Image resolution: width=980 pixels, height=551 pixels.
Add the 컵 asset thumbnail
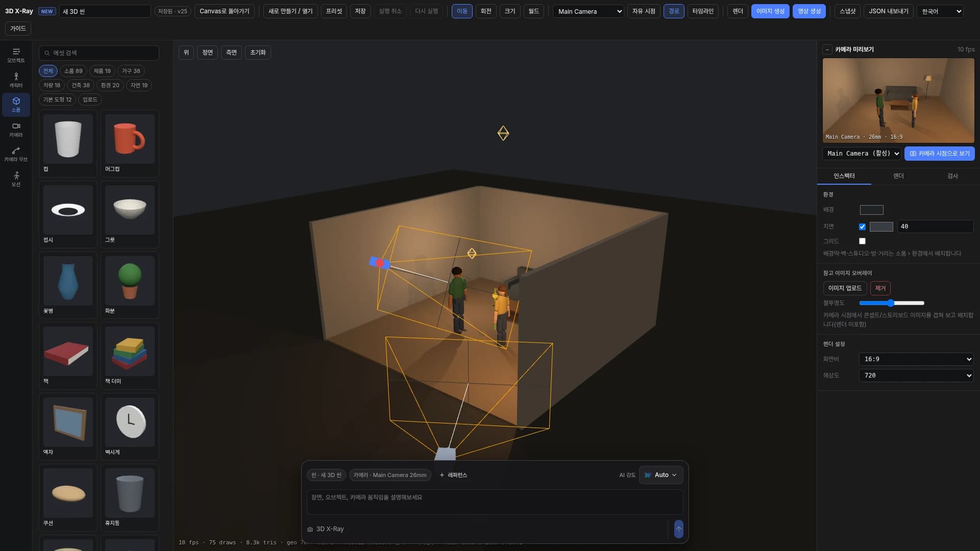(x=68, y=139)
